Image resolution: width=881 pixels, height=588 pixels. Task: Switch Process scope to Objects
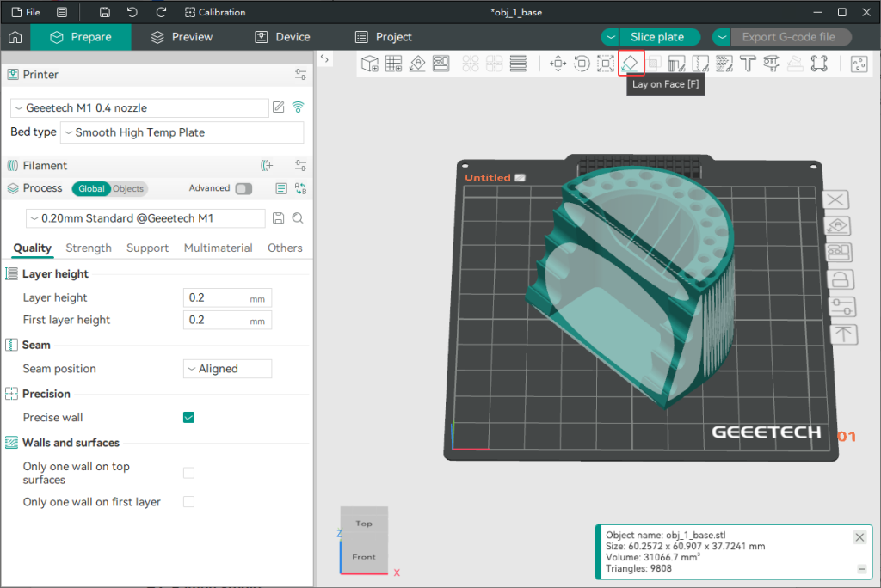(128, 188)
